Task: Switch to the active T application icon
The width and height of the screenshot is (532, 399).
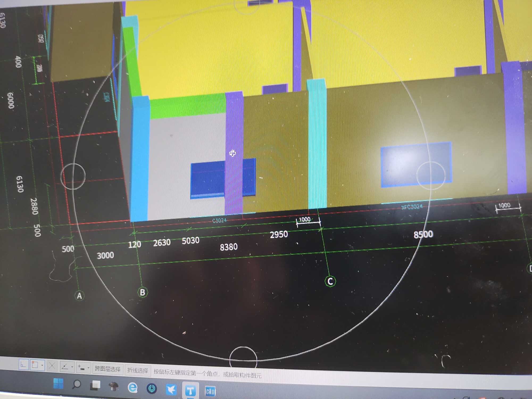Action: 190,391
